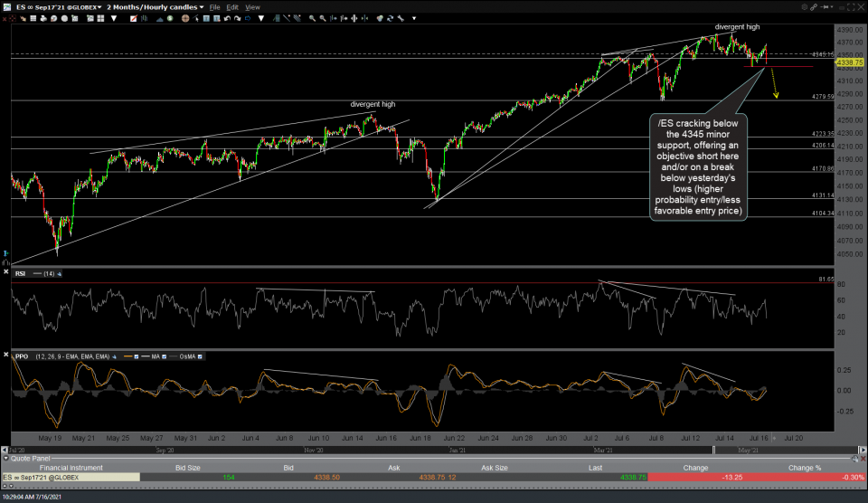Screen dimensions: 868x503
Task: Select the red pencil drawing icon
Action: pos(134,18)
